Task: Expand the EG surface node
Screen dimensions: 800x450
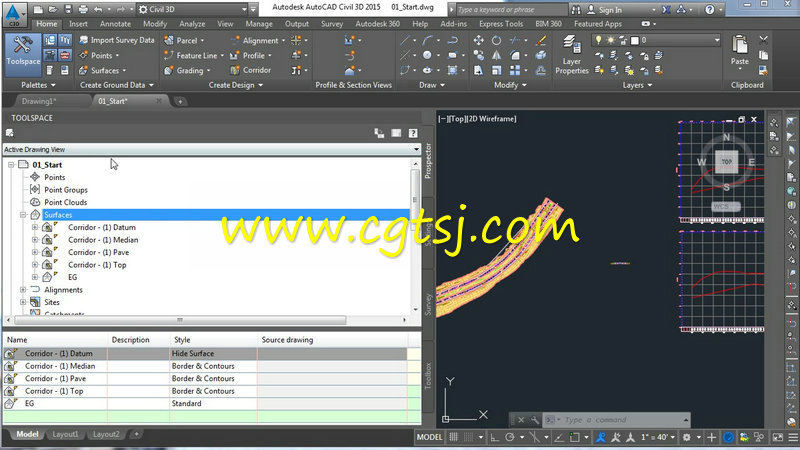Action: pyautogui.click(x=35, y=277)
